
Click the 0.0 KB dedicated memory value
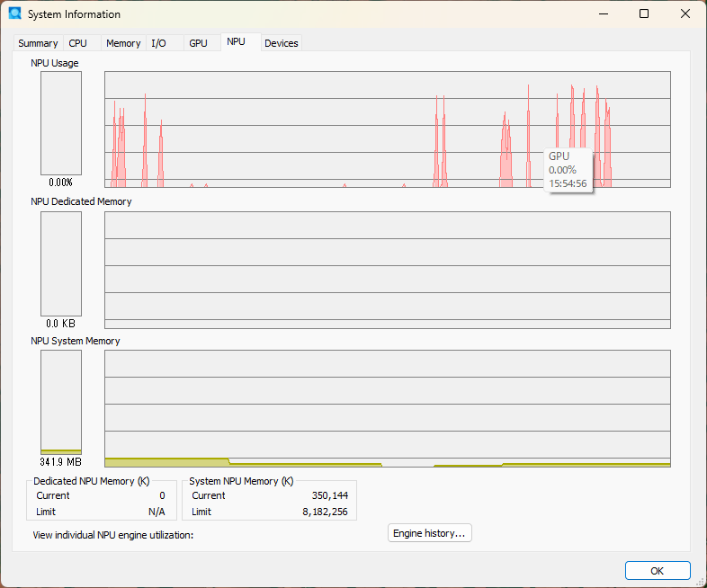coord(60,324)
